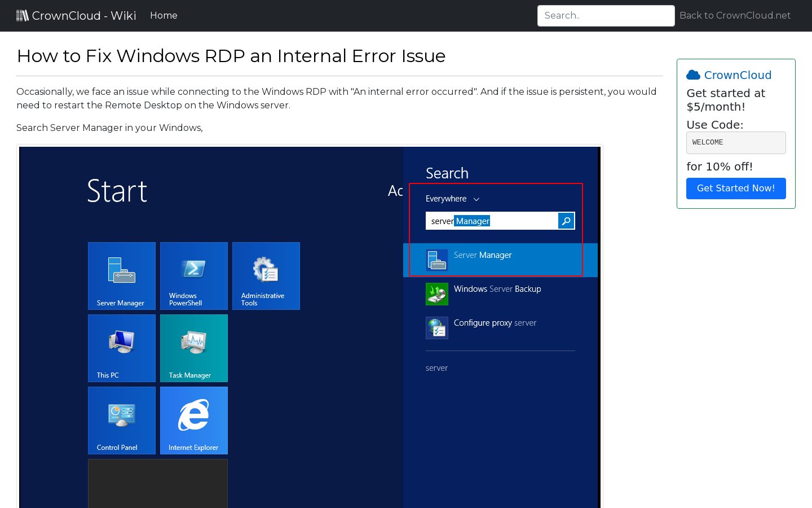The image size is (812, 508).
Task: Open the CrownCloud - Wiki title link
Action: 76,15
